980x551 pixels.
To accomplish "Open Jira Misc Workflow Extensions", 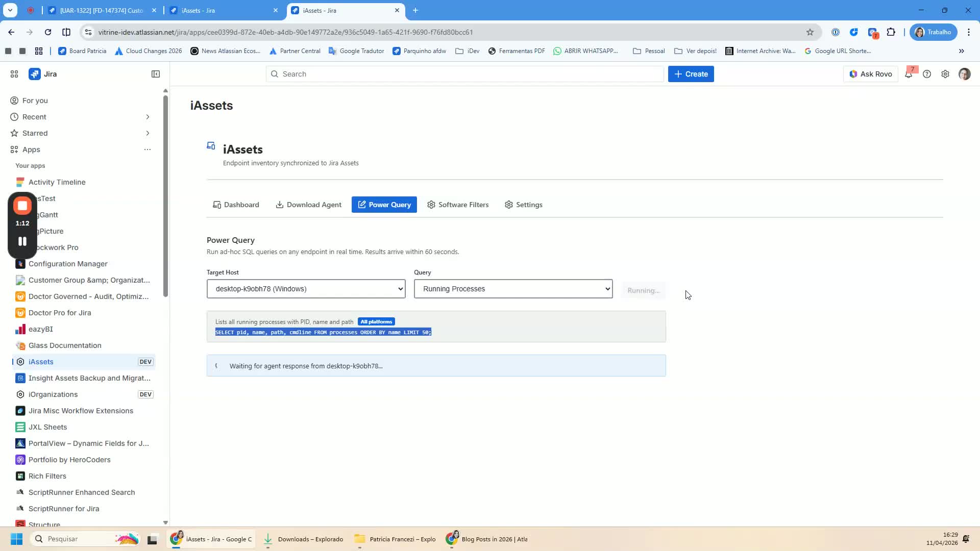I will (81, 411).
